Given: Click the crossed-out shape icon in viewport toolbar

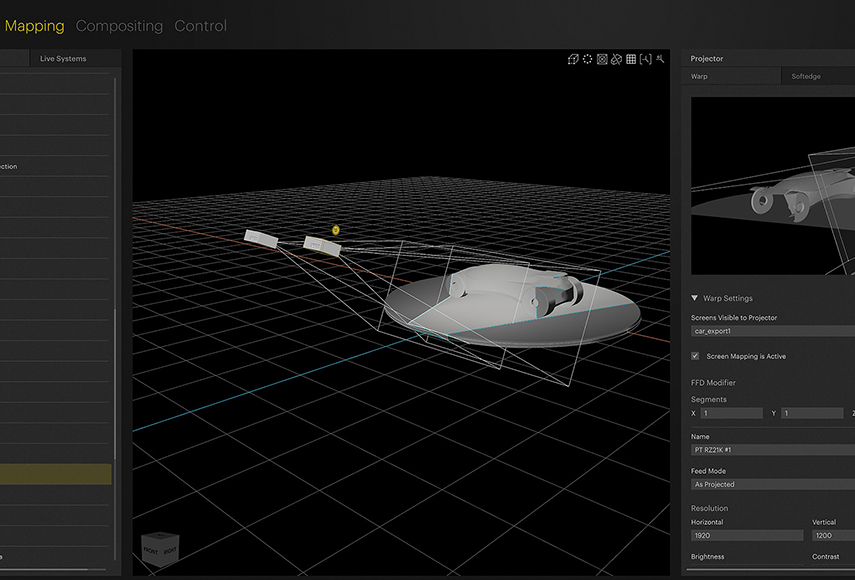Looking at the screenshot, I should click(616, 59).
